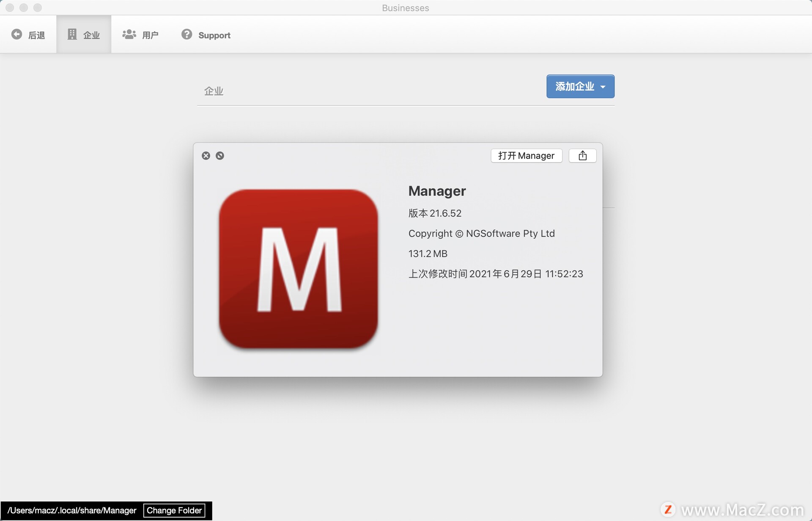Go back with 后退
The width and height of the screenshot is (812, 521).
pos(36,35)
